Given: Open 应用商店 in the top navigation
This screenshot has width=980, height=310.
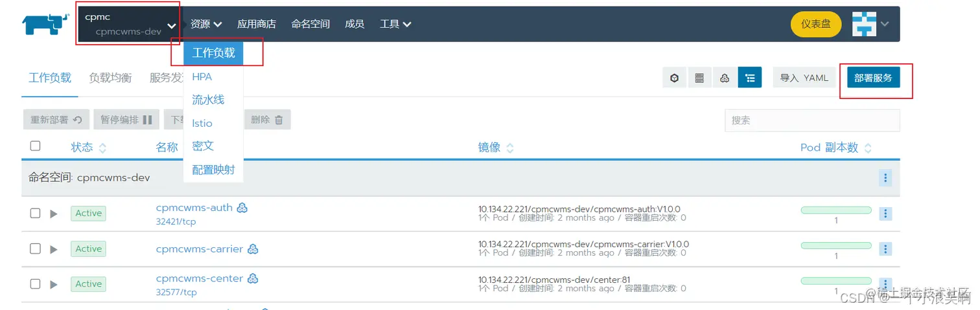Looking at the screenshot, I should (x=257, y=24).
